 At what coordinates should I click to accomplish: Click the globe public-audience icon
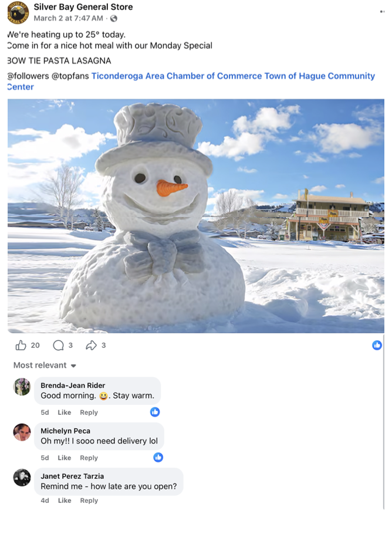pyautogui.click(x=113, y=19)
